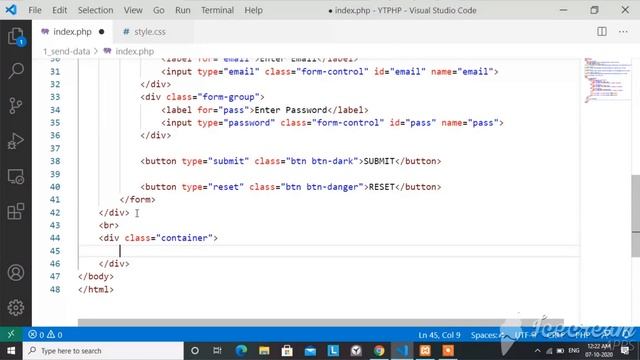Click the line number 38 in the gutter
This screenshot has width=640, height=360.
[x=55, y=161]
